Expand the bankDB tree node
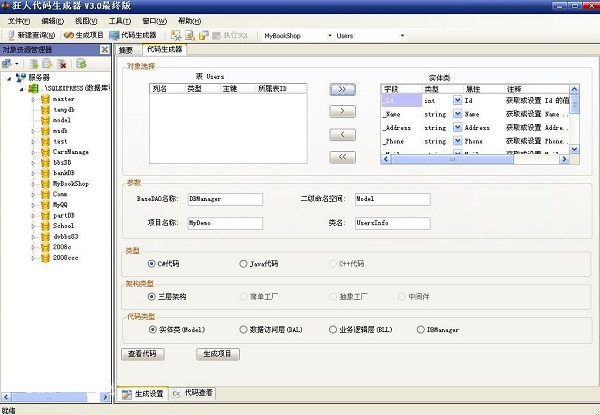The width and height of the screenshot is (600, 415). point(33,173)
